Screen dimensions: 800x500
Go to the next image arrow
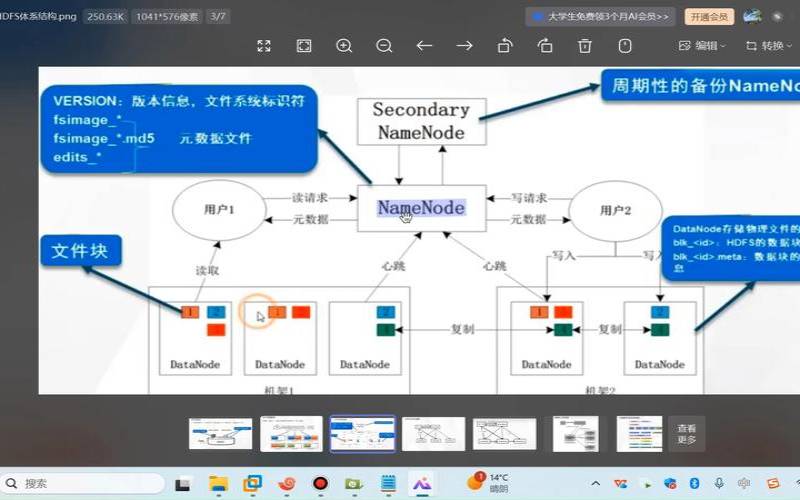[464, 46]
